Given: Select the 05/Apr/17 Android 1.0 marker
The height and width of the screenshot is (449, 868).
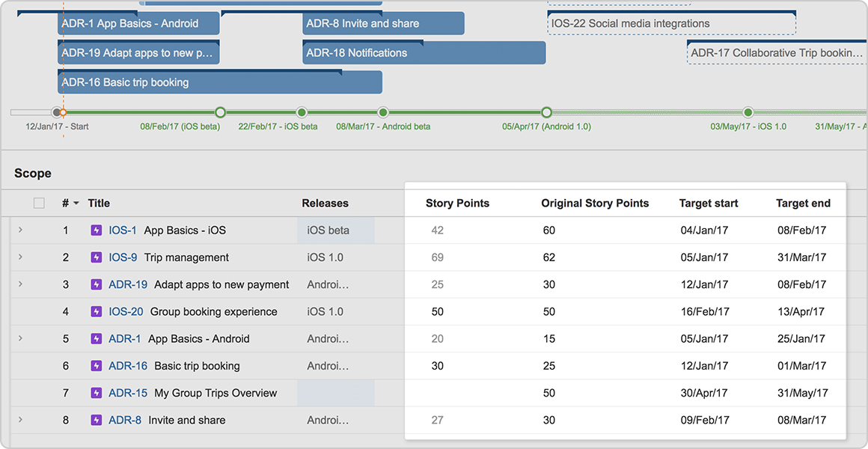Looking at the screenshot, I should click(x=546, y=113).
